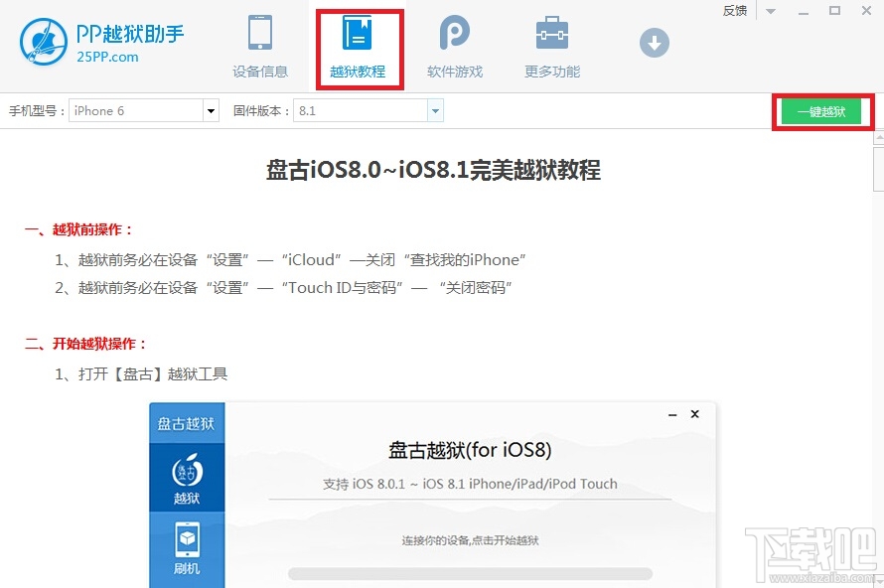
Task: Click the red heading 一、越狱前操作
Action: click(x=78, y=229)
